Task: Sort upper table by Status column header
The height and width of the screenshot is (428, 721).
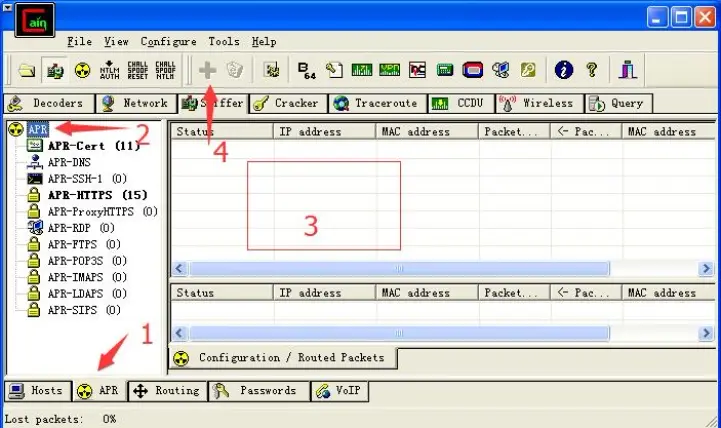Action: [x=222, y=131]
